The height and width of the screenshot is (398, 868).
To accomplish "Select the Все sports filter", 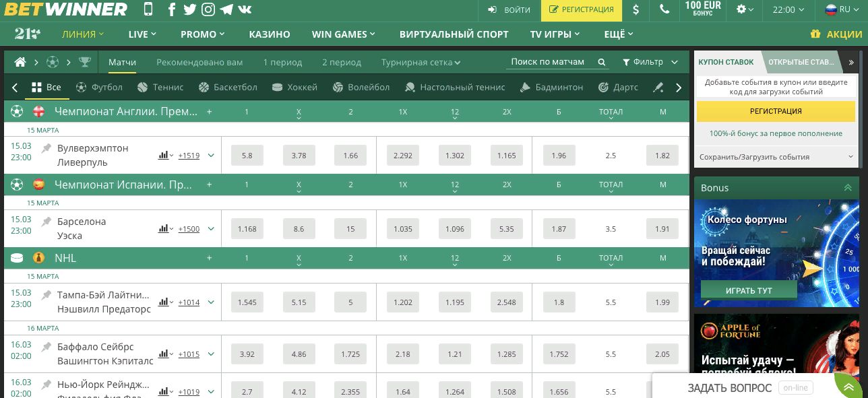I will [46, 87].
